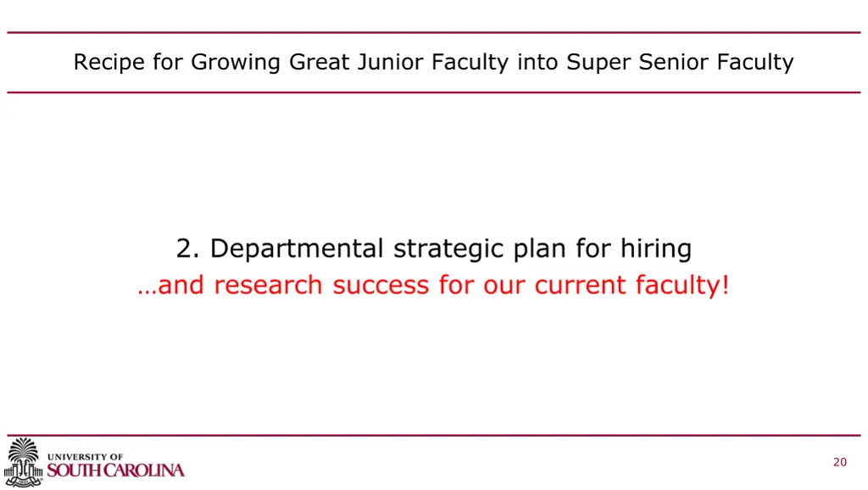This screenshot has height=490, width=868.
Task: Click the word "Growing" in the title
Action: coord(237,62)
